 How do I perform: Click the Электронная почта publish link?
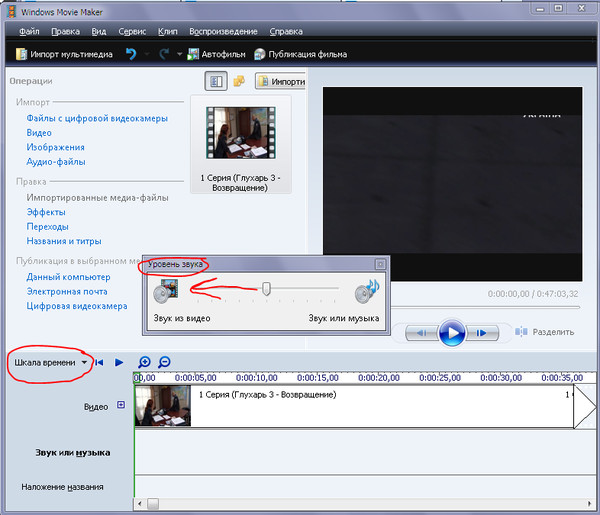coord(67,292)
